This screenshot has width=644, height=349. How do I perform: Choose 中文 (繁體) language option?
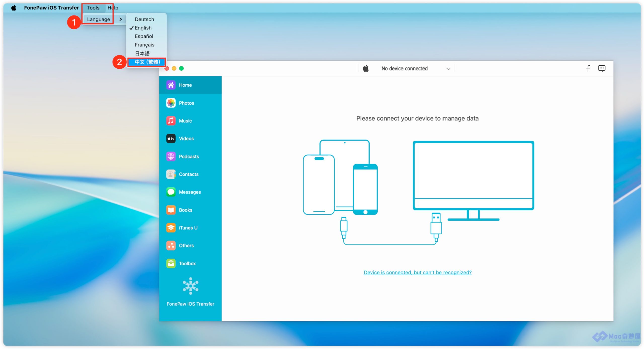click(x=147, y=62)
